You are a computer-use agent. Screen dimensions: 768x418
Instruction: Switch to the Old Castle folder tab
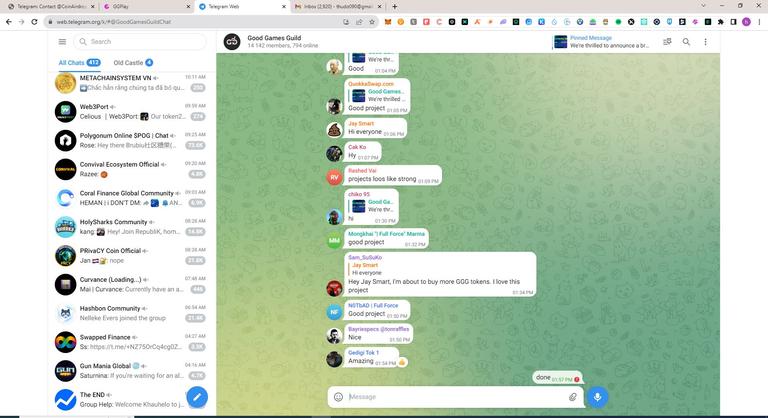pyautogui.click(x=133, y=63)
